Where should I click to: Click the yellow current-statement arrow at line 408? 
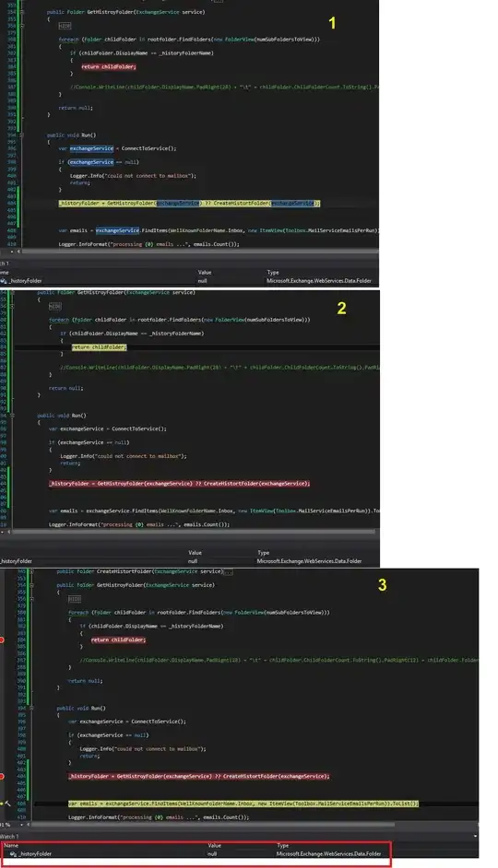(2, 803)
